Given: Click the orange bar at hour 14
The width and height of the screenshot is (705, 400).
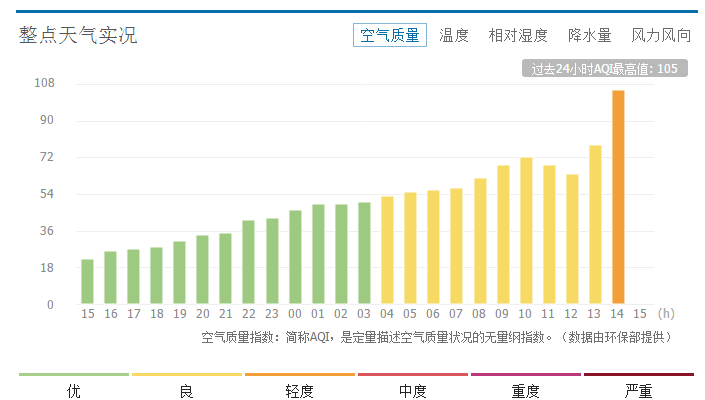Looking at the screenshot, I should pyautogui.click(x=618, y=198).
